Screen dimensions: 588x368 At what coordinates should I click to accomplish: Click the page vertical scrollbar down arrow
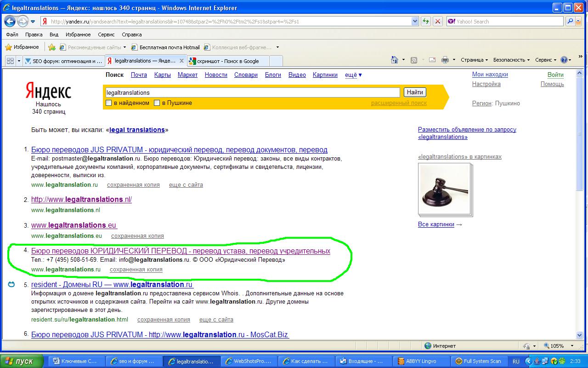[x=580, y=335]
